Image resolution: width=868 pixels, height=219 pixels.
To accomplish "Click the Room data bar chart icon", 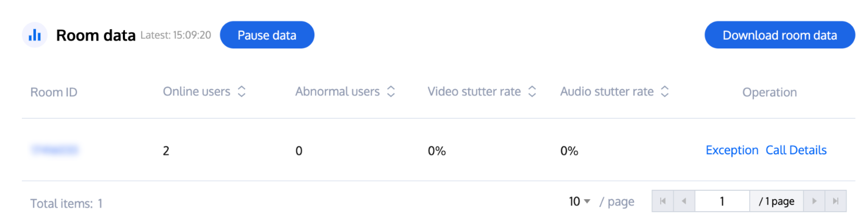I will (34, 35).
